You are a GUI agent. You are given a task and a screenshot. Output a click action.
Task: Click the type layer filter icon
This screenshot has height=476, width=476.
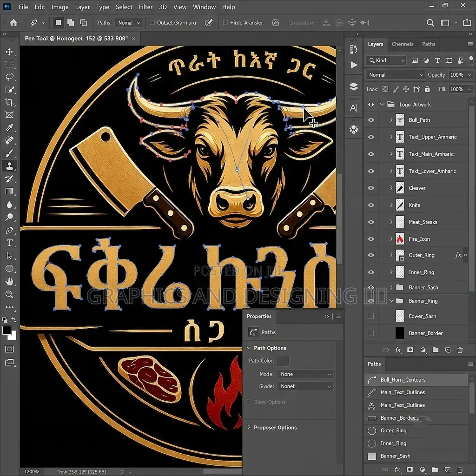[437, 60]
